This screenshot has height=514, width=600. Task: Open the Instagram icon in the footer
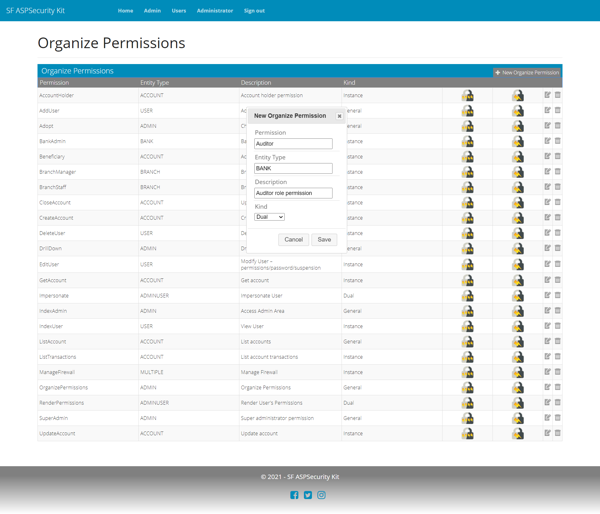click(x=321, y=495)
